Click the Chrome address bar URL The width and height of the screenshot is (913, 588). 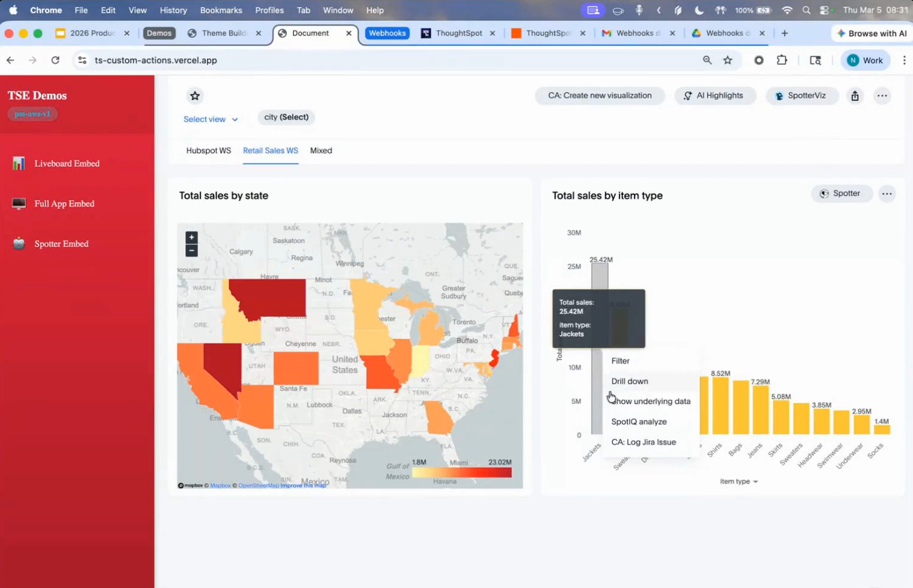[156, 60]
